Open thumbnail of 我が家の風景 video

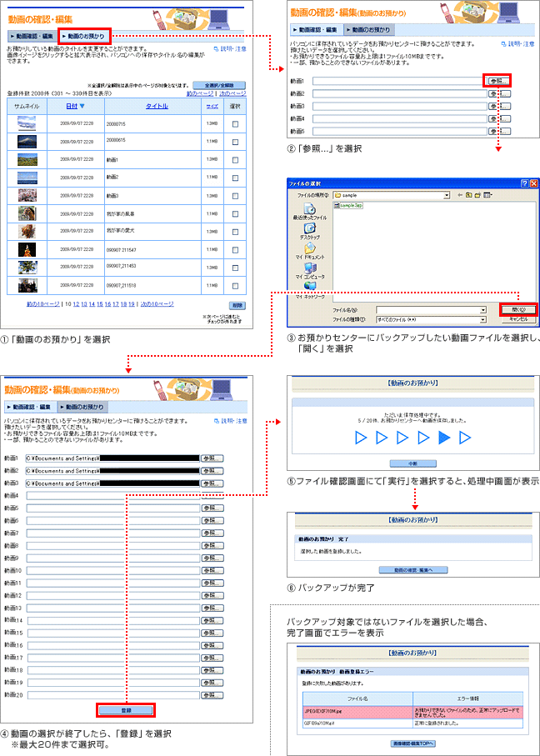[25, 213]
